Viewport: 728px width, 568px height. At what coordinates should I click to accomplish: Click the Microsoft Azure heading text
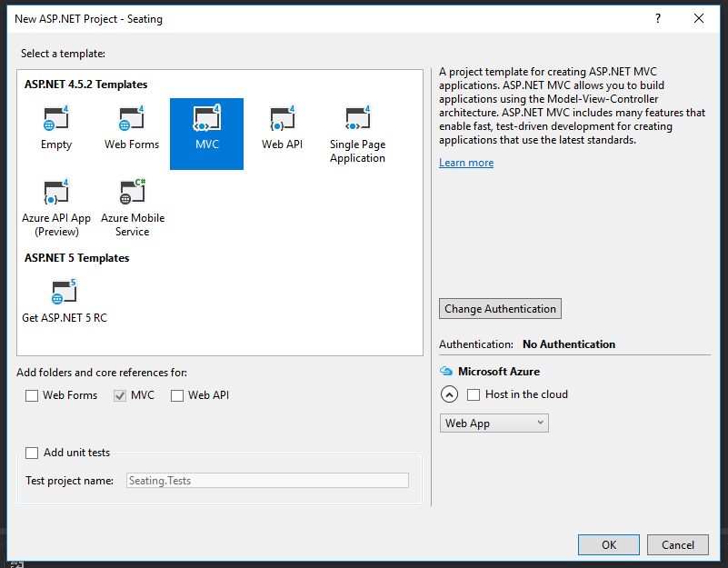click(499, 371)
